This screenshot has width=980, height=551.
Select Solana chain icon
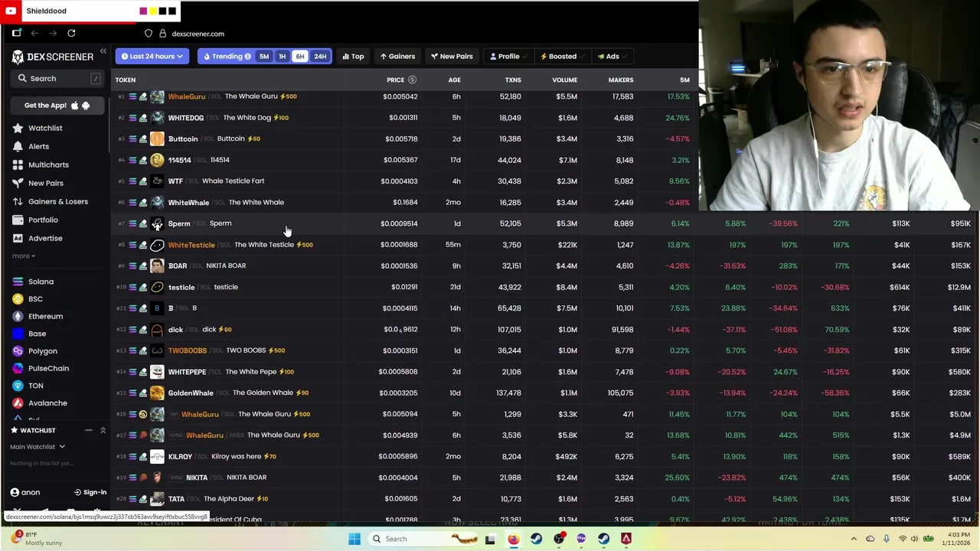coord(18,282)
